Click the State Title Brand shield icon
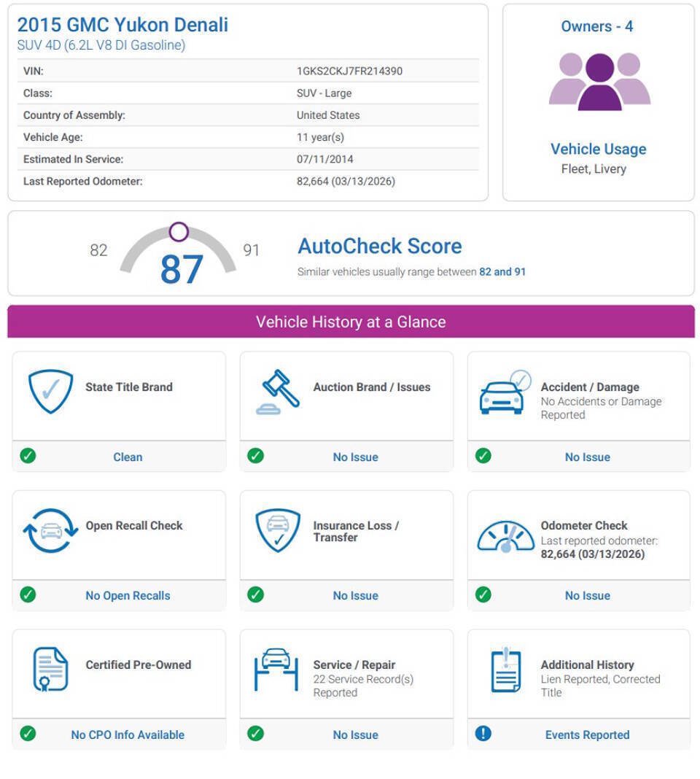The image size is (700, 779). click(x=50, y=392)
